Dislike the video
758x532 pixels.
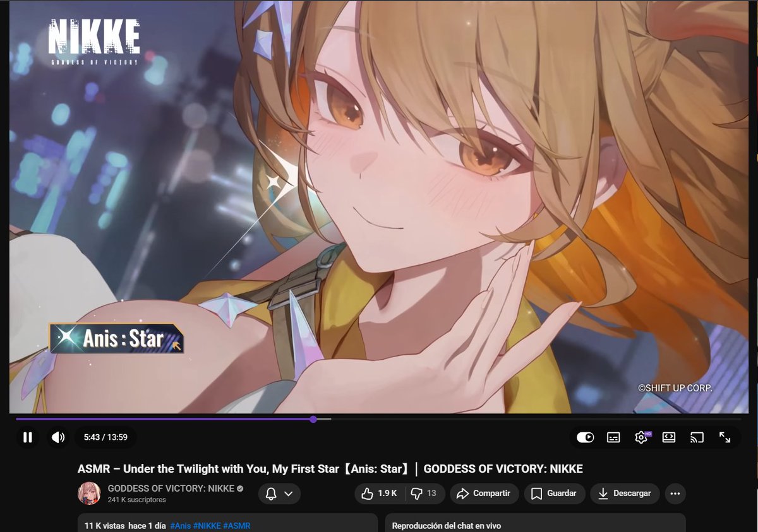tap(424, 494)
